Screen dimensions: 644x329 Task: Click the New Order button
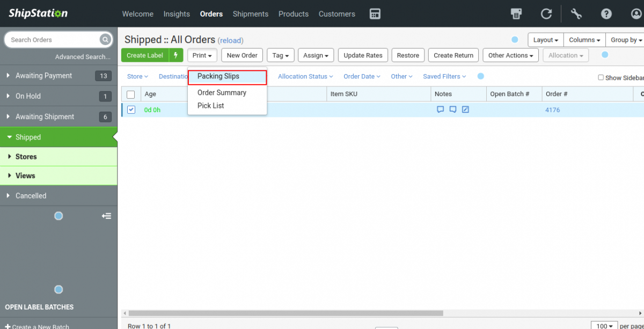tap(242, 55)
